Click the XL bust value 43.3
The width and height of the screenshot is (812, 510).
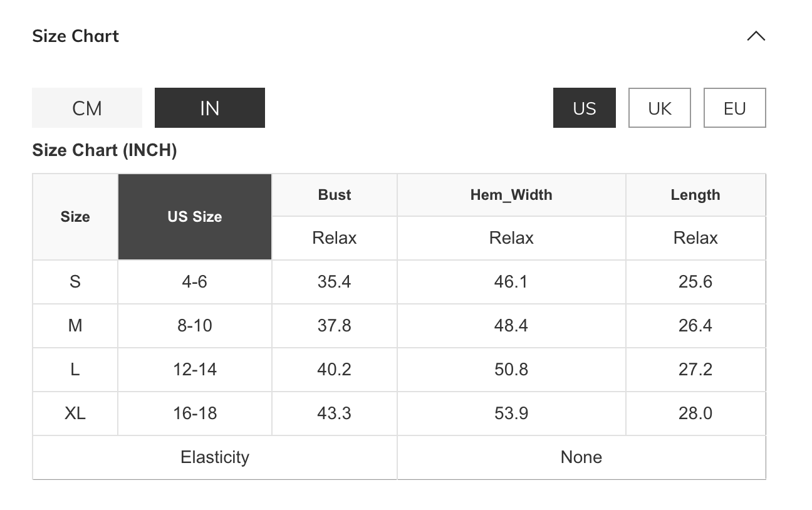[x=334, y=414]
